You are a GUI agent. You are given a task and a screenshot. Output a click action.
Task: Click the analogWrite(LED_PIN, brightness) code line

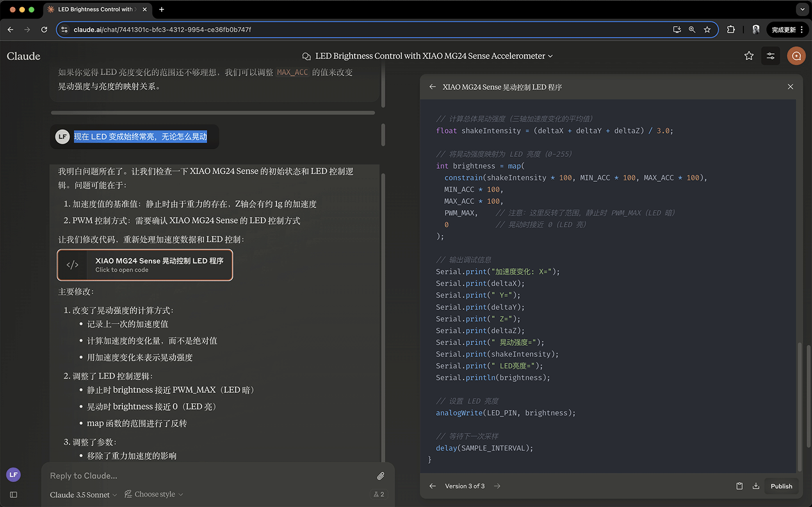point(506,413)
